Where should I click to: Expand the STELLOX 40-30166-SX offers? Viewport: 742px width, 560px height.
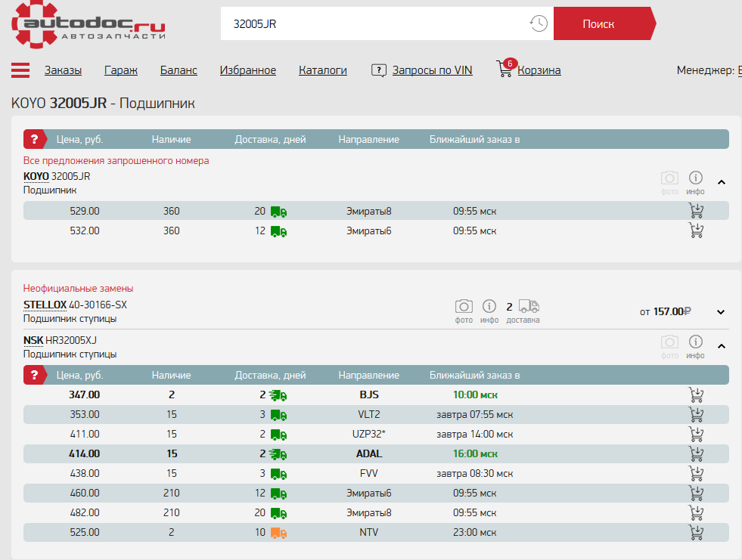point(721,312)
